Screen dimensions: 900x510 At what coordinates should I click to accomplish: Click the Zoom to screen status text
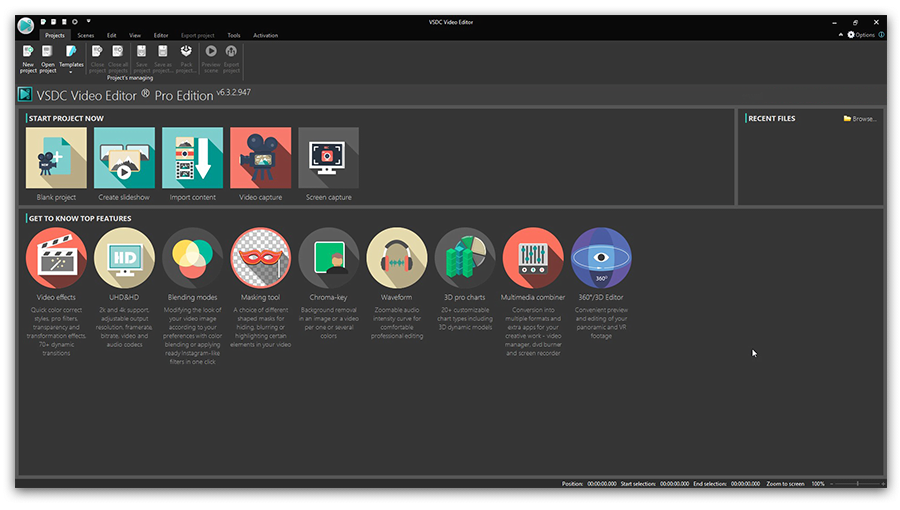[785, 484]
